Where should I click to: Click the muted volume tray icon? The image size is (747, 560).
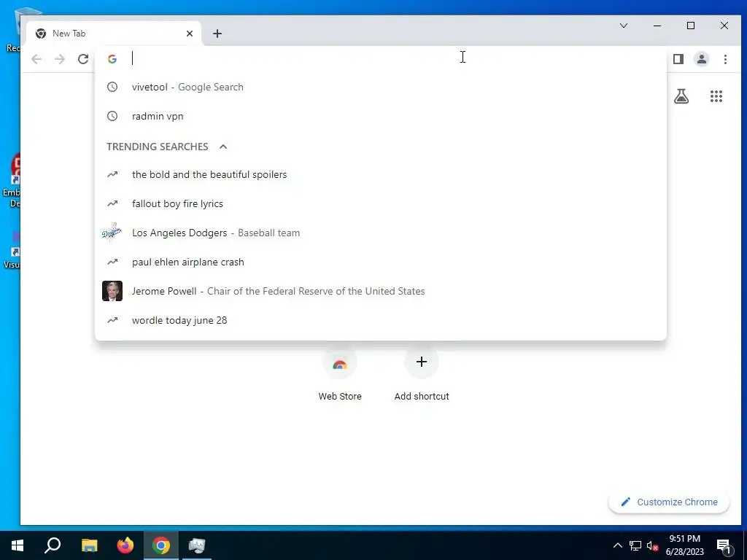click(x=651, y=545)
